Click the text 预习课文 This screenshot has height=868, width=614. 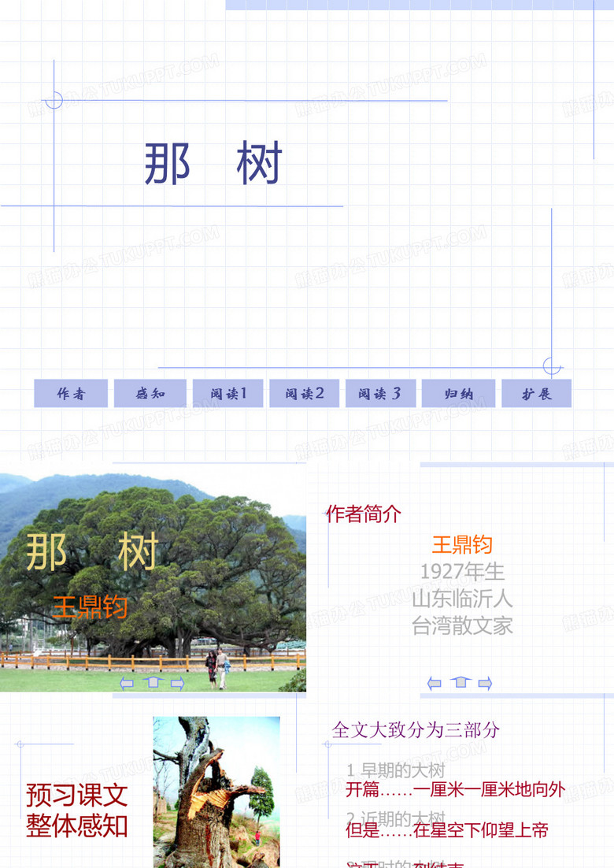(x=76, y=795)
